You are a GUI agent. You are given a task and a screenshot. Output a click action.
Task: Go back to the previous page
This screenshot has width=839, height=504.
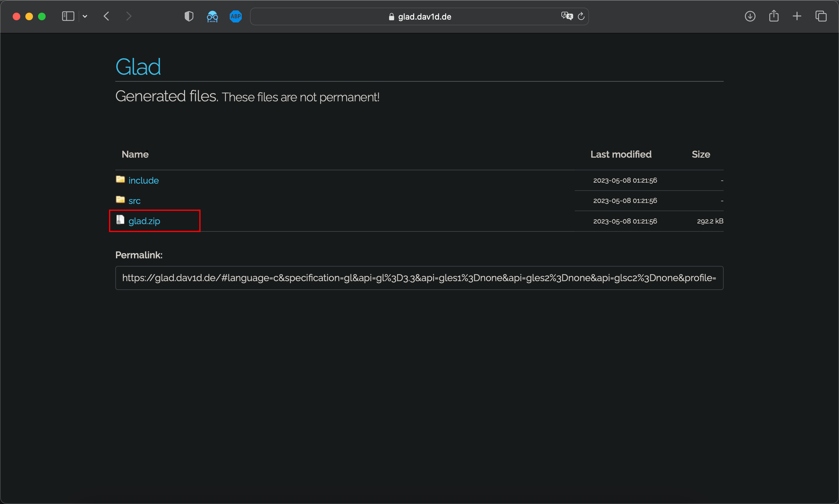point(106,16)
